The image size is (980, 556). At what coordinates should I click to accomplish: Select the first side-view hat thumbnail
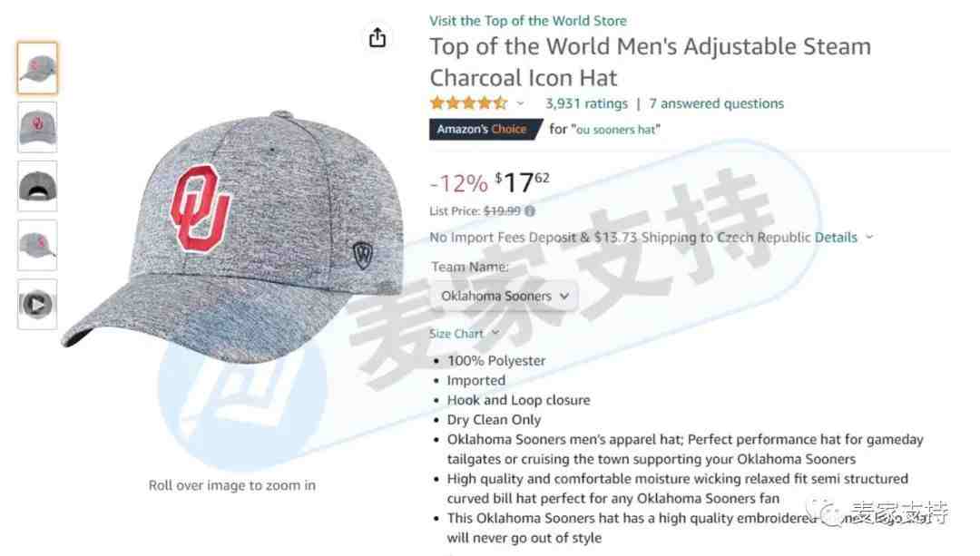click(x=37, y=68)
